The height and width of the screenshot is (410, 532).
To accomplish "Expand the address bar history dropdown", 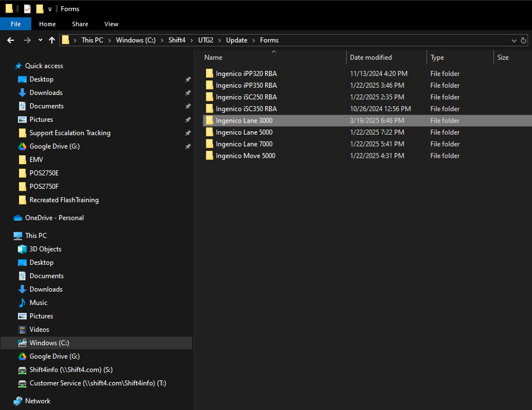I will [514, 40].
